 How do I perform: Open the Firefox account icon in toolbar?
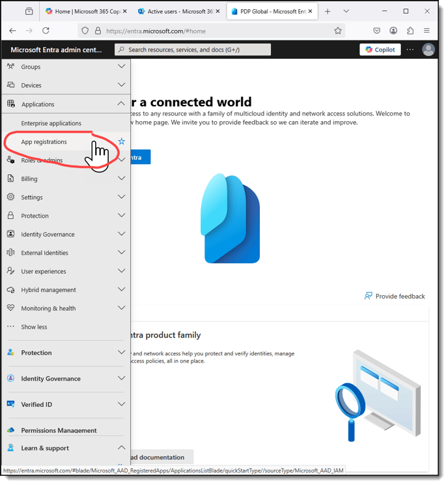[x=393, y=31]
